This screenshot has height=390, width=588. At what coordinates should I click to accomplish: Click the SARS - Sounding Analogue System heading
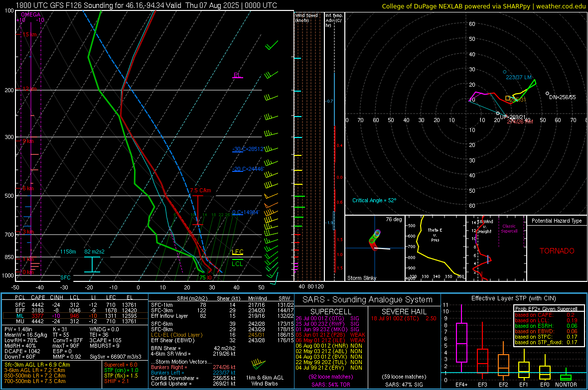coord(368,300)
